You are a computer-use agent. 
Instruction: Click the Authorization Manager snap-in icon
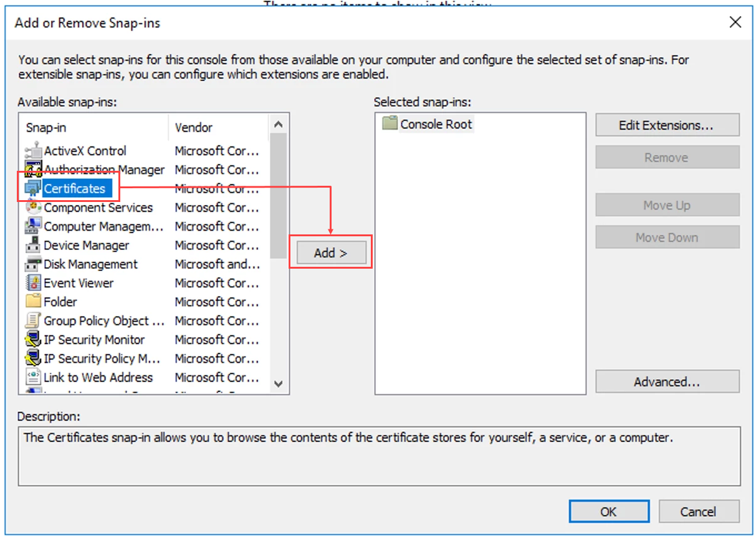click(33, 170)
